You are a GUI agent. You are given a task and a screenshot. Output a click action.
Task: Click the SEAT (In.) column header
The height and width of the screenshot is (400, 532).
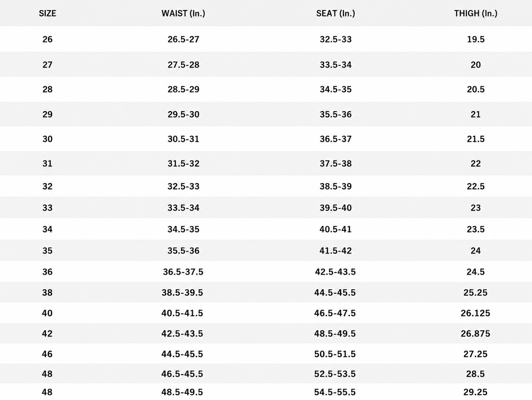[x=335, y=14]
